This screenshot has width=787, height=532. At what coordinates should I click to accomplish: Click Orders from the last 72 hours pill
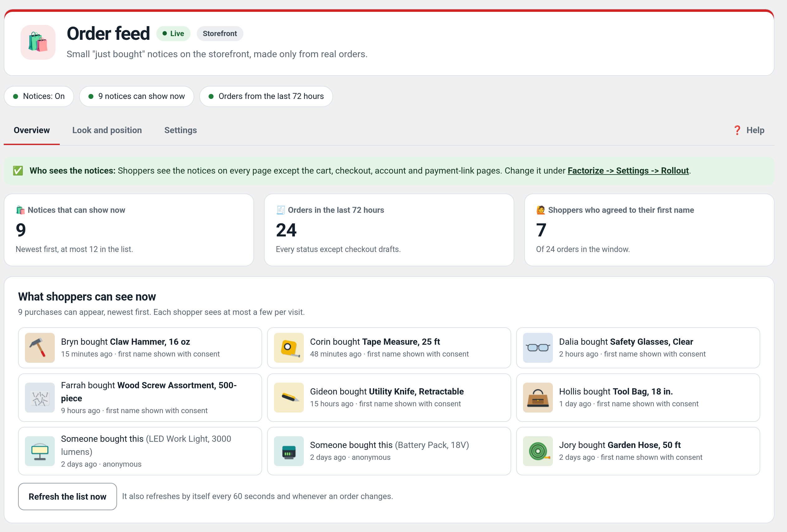tap(266, 96)
